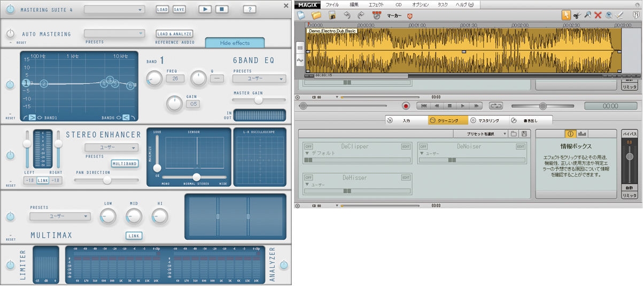Expand DeNoiser ユーザー preset arrow
The height and width of the screenshot is (289, 644).
pyautogui.click(x=421, y=153)
